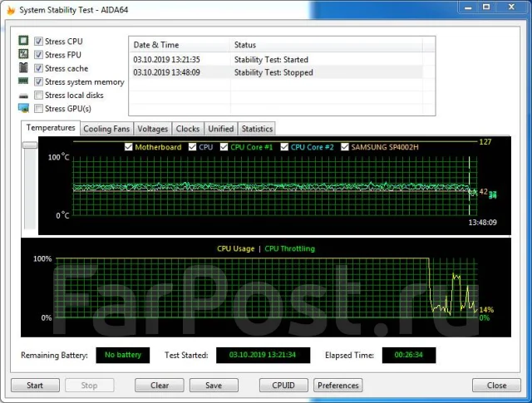Open the CPUID panel

coord(283,386)
